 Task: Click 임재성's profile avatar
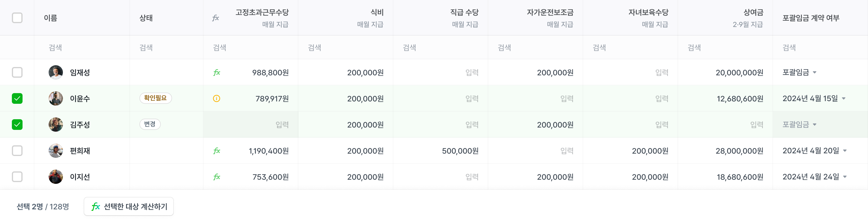pos(55,72)
